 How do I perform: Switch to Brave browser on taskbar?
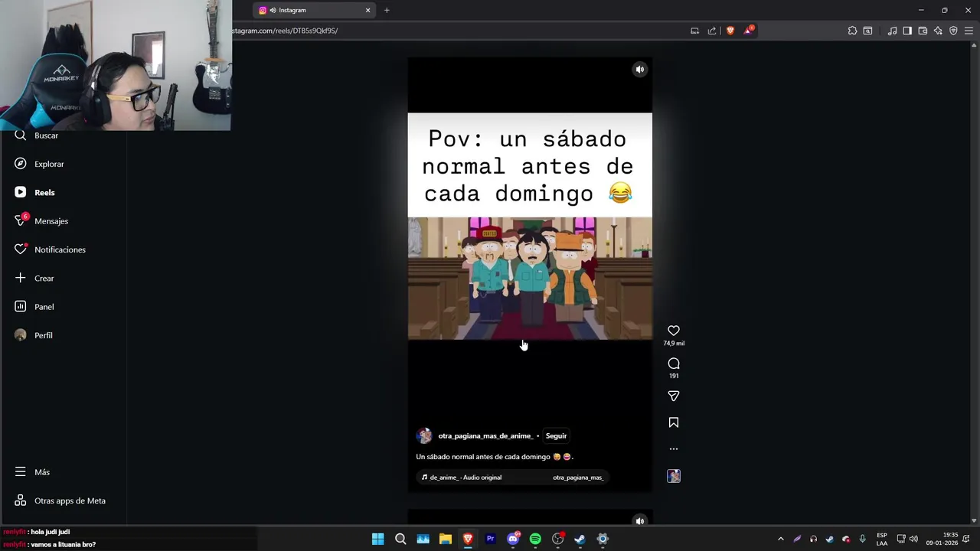468,539
